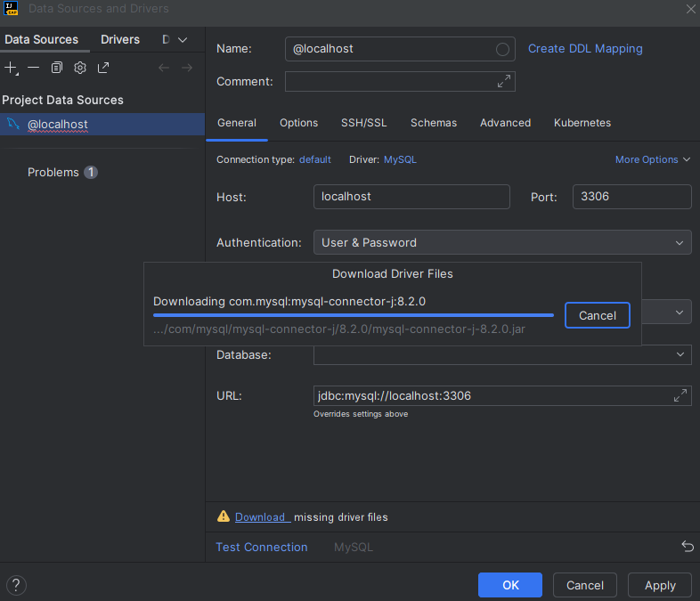Open the Kubernetes tab
The height and width of the screenshot is (601, 700).
(582, 123)
